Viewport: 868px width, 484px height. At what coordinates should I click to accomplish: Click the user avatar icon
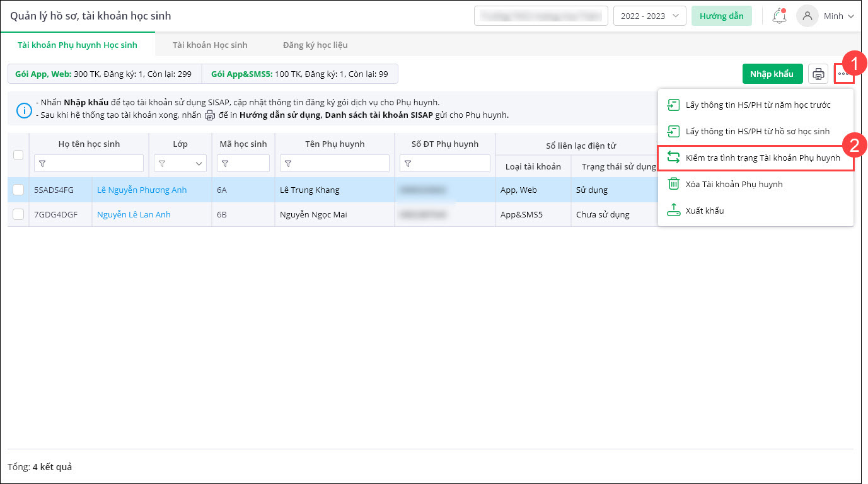click(807, 16)
